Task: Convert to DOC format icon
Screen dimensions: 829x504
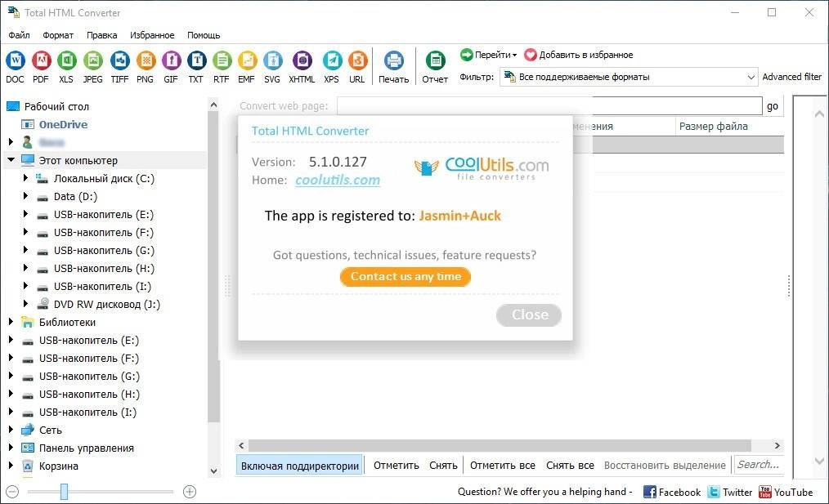Action: [x=15, y=61]
